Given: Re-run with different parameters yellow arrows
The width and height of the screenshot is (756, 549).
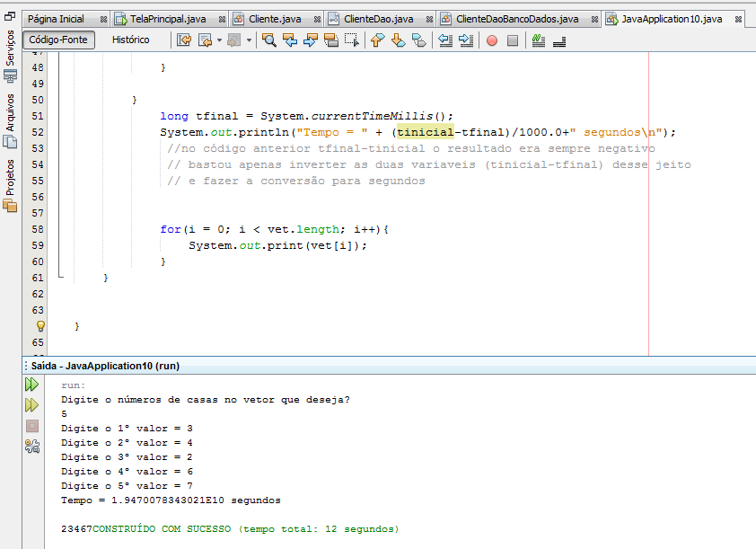Looking at the screenshot, I should point(31,405).
